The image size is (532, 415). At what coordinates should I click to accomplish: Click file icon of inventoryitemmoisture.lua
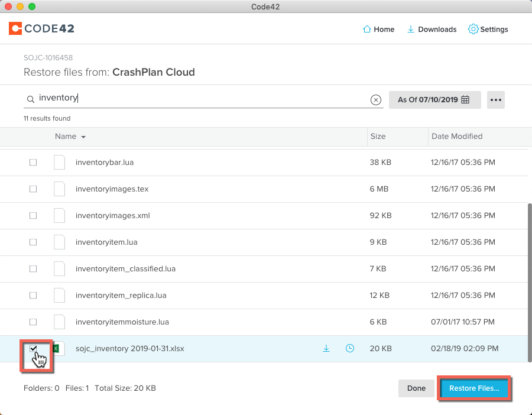pyautogui.click(x=59, y=322)
